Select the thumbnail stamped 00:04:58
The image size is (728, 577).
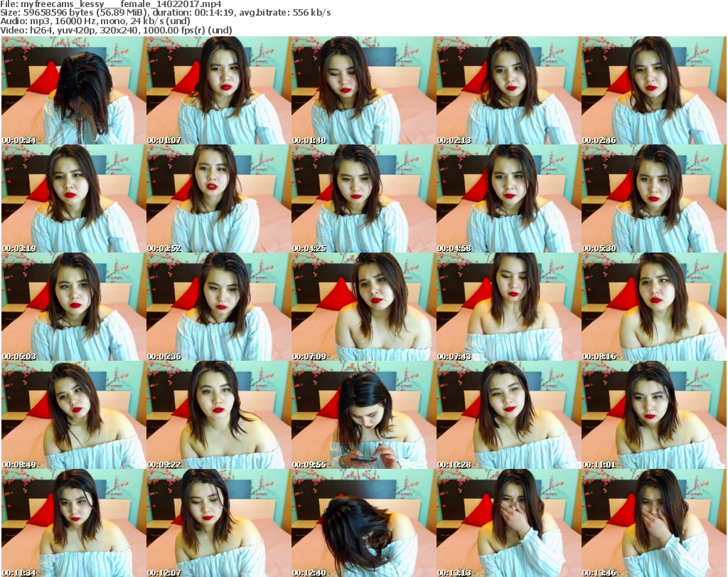click(508, 198)
